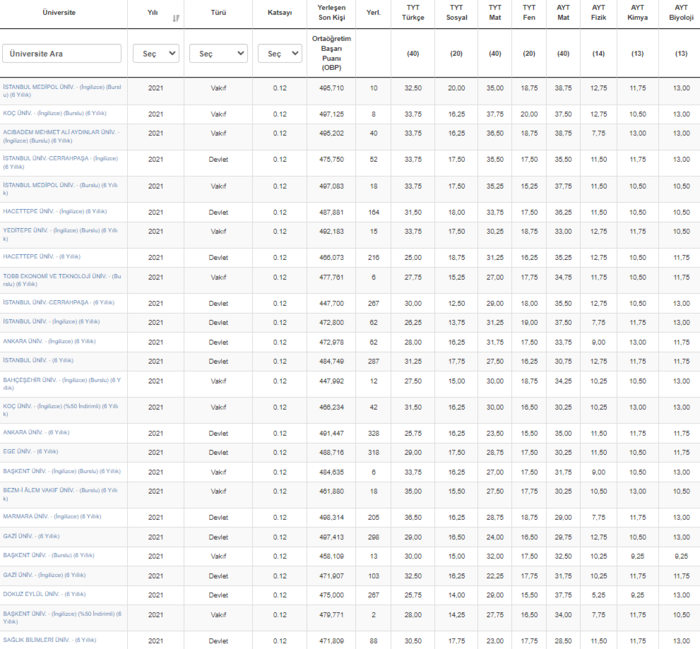This screenshot has height=649, width=700.
Task: Expand the Katsayı filter dropdown
Action: [x=280, y=54]
